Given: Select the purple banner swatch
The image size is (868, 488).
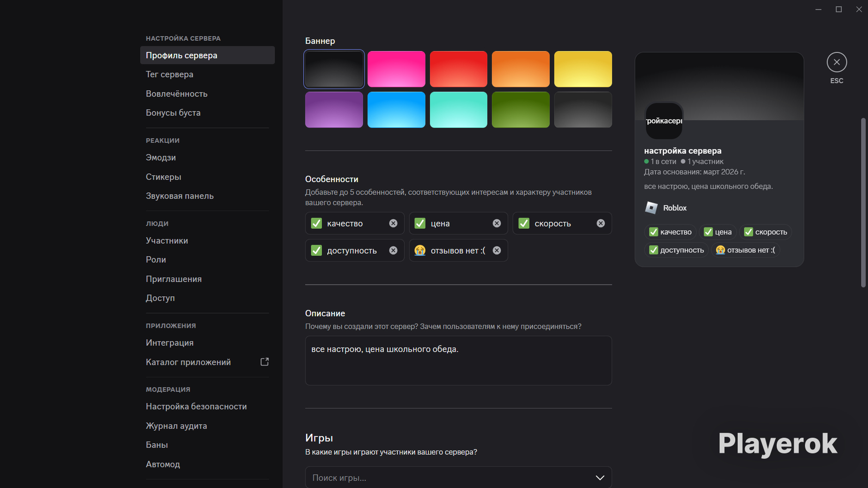Looking at the screenshot, I should point(334,110).
